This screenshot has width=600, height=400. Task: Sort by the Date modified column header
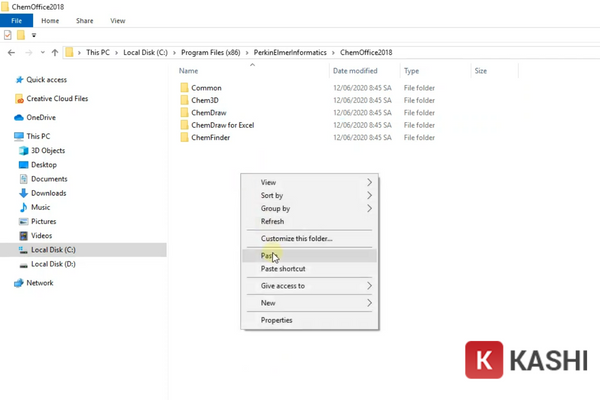(x=355, y=71)
